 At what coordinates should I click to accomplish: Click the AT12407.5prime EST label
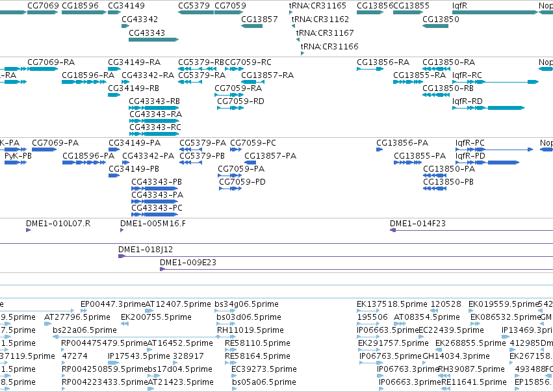point(178,304)
